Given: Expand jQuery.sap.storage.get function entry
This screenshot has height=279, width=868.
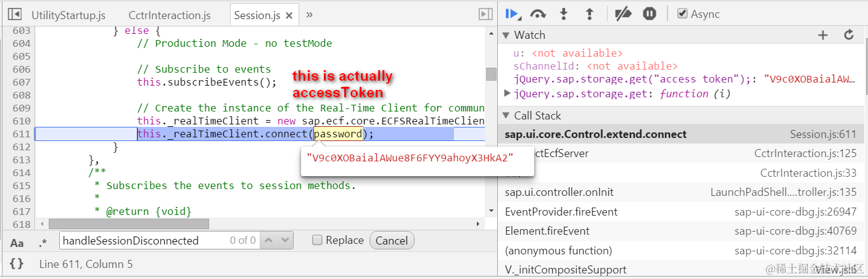Looking at the screenshot, I should pos(508,94).
